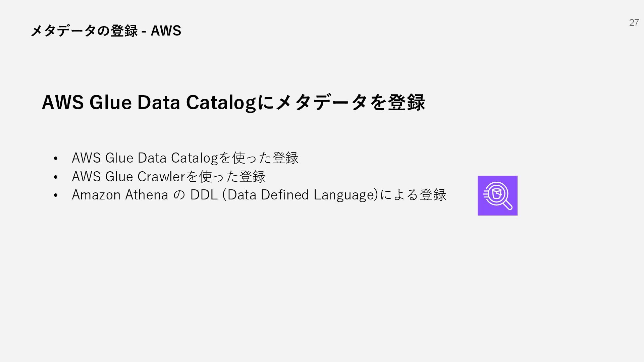This screenshot has height=362, width=644.
Task: Click the word Glue in the large heading
Action: pos(110,102)
